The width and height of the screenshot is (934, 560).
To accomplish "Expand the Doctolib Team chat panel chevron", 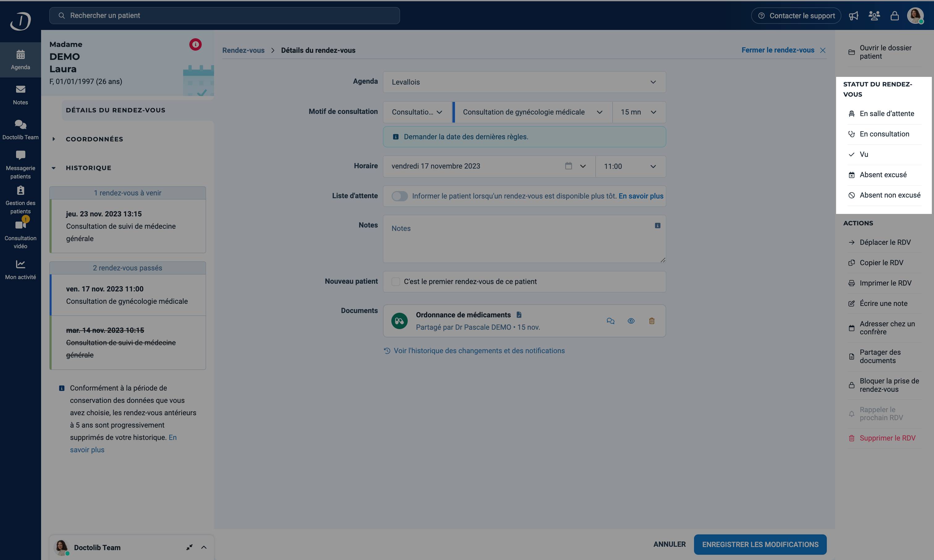I will [x=204, y=547].
